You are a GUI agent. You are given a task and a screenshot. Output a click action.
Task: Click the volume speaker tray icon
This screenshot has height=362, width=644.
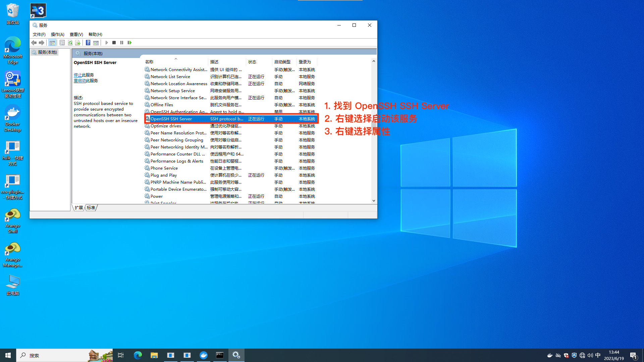tap(590, 355)
